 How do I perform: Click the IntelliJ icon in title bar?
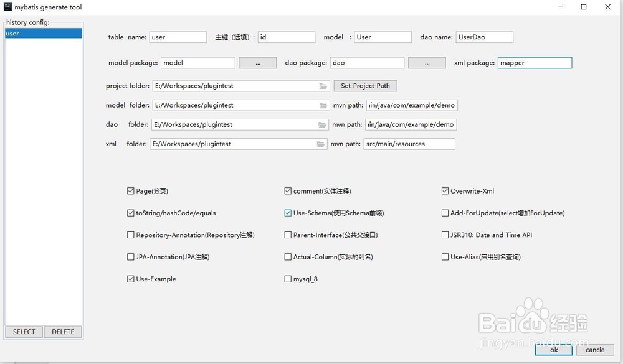coord(7,7)
